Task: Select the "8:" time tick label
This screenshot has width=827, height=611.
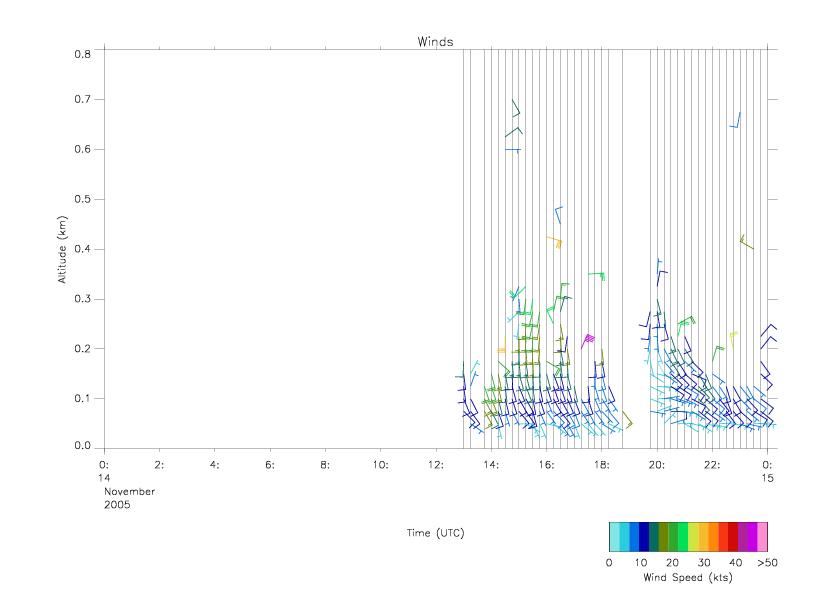Action: 325,465
